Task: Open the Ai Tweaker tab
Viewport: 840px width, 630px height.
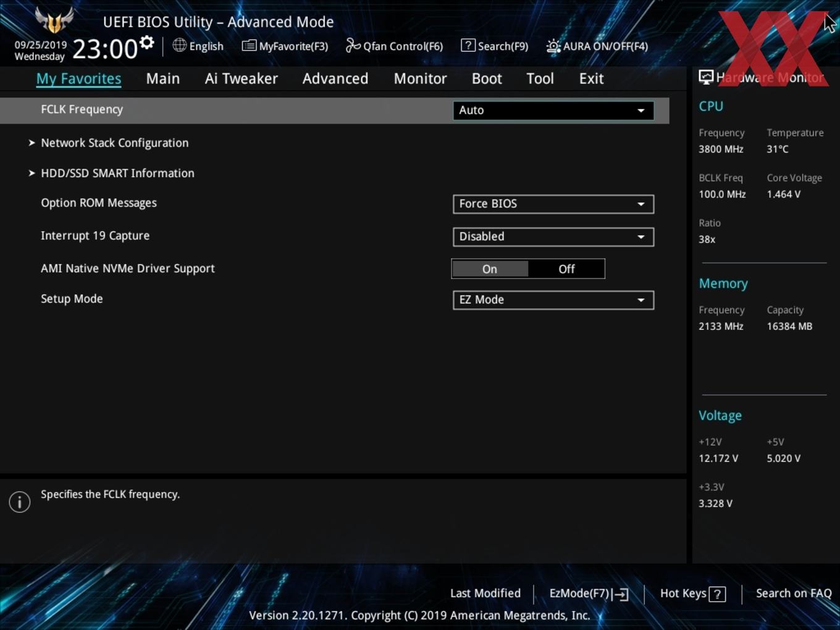Action: 241,78
